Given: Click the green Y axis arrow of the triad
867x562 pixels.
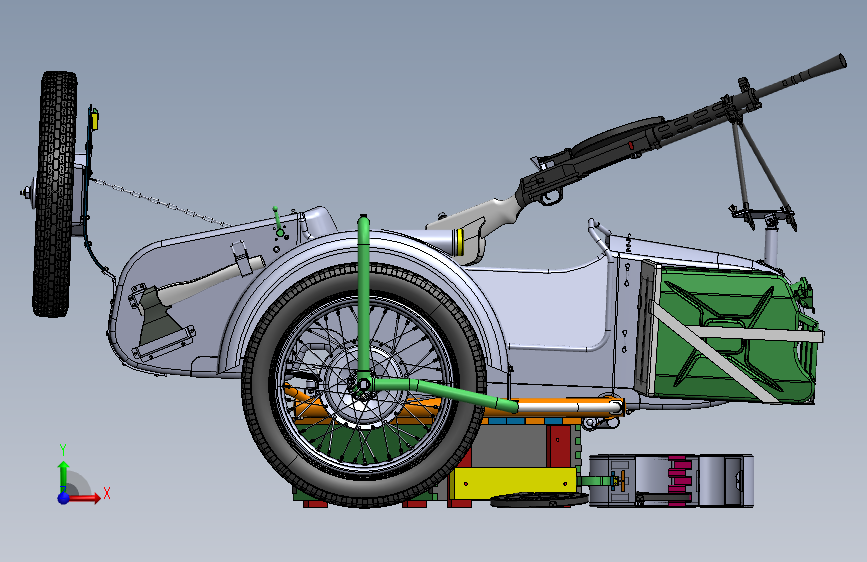Looking at the screenshot, I should pyautogui.click(x=64, y=476).
